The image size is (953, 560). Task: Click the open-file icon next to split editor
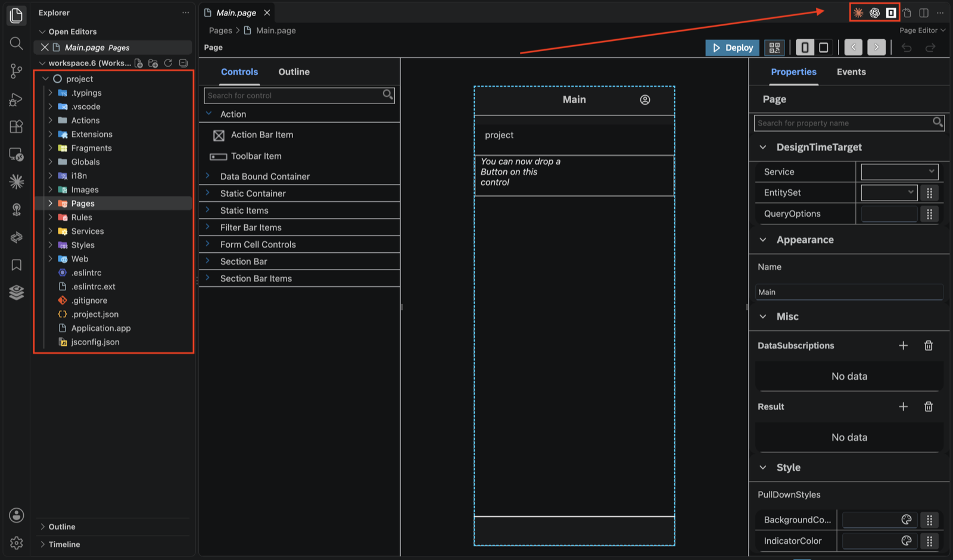click(907, 12)
